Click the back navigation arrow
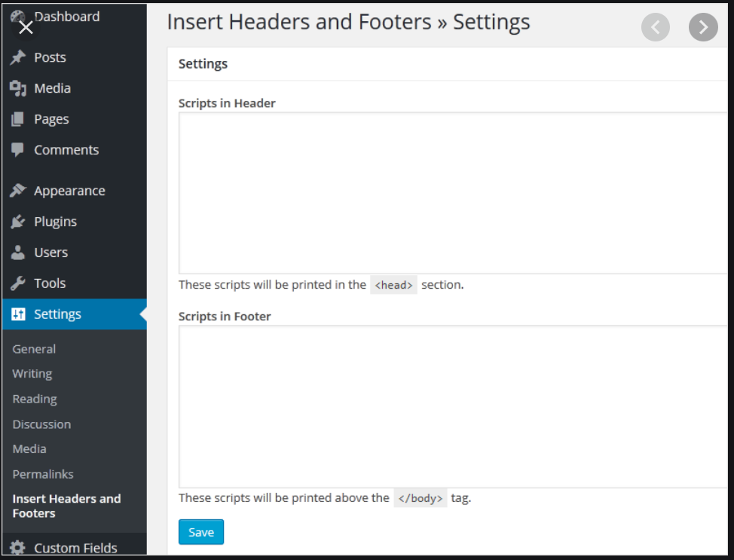This screenshot has height=560, width=734. coord(655,27)
